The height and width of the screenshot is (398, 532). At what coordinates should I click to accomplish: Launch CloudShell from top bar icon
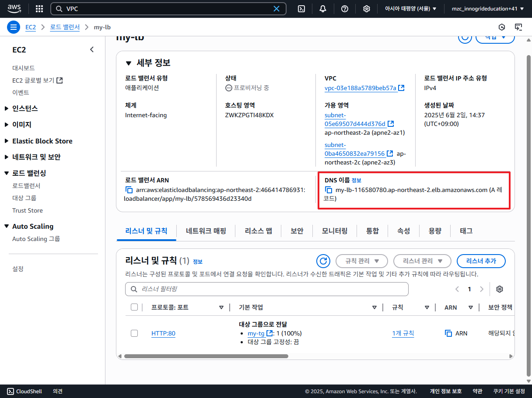[x=301, y=9]
